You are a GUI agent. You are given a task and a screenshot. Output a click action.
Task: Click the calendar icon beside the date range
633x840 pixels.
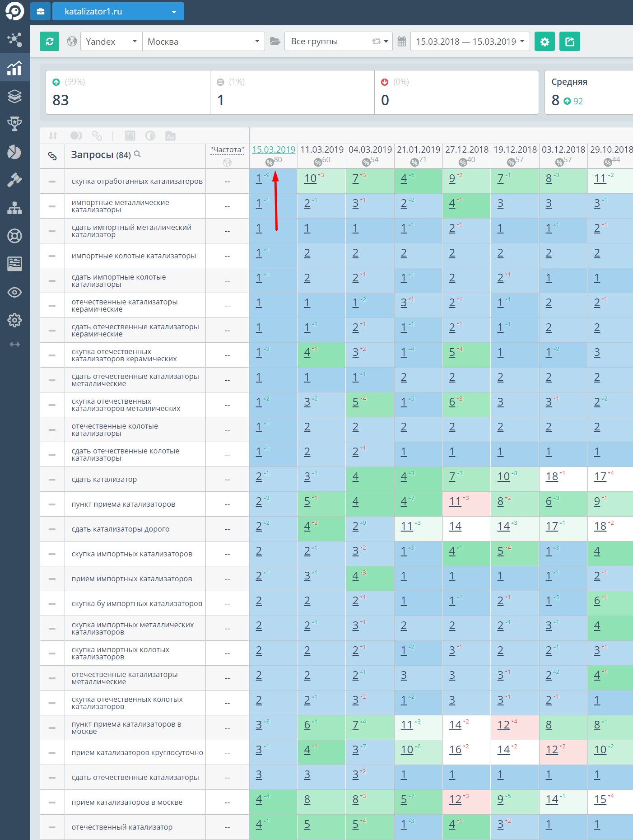401,42
